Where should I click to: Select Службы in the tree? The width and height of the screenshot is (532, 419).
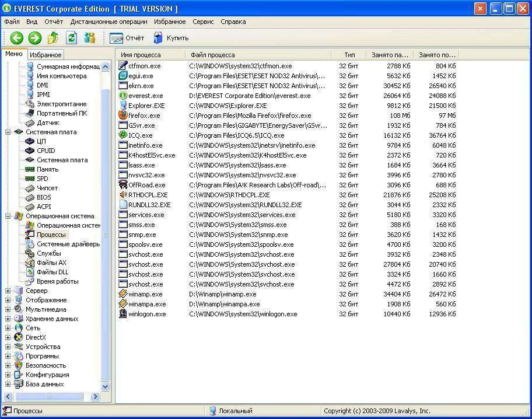pyautogui.click(x=49, y=253)
